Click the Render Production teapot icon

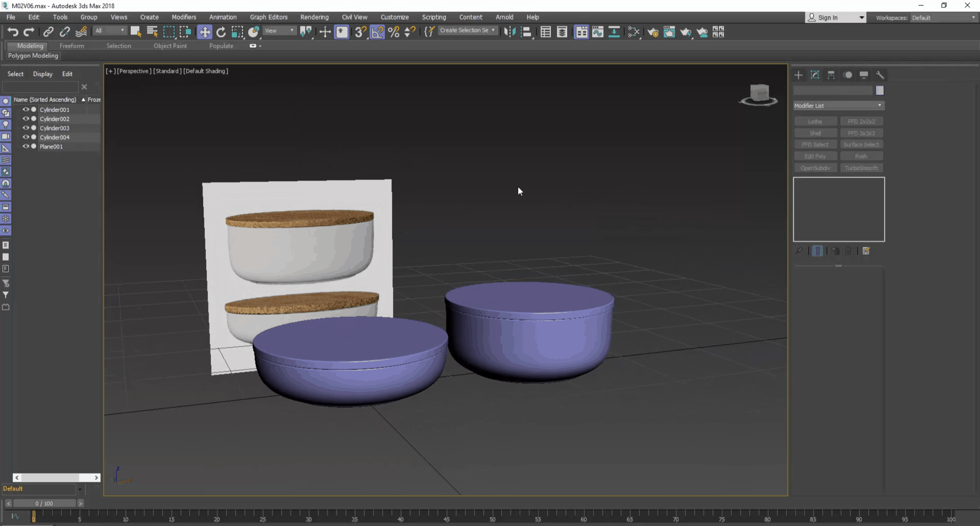click(x=686, y=32)
